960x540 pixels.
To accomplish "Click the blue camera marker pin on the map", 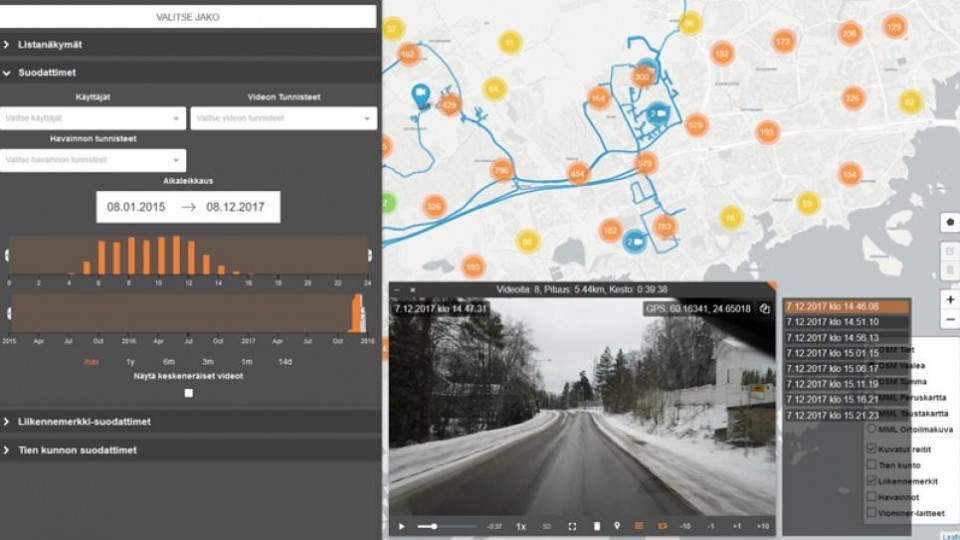I will pyautogui.click(x=420, y=94).
